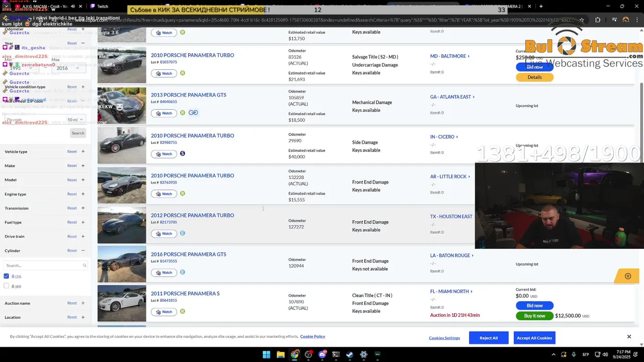Click the microphone icon in system tray
Screen dimensions: 644x362
(x=575, y=354)
